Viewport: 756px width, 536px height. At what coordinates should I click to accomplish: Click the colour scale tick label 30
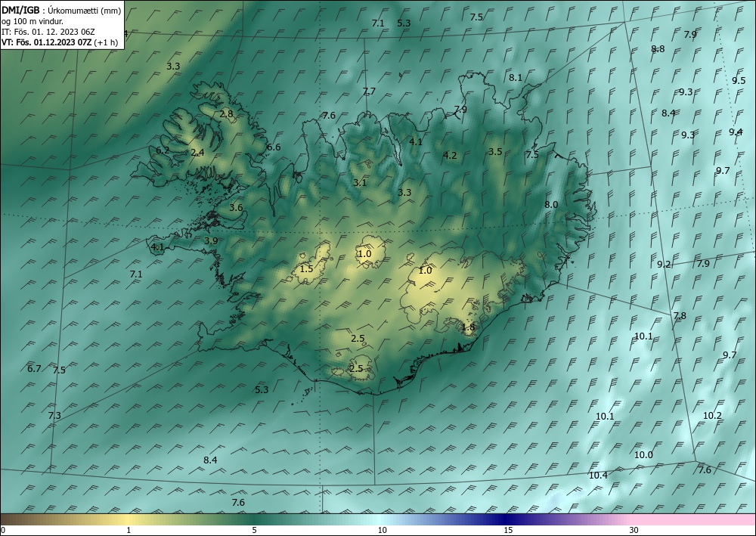pyautogui.click(x=634, y=530)
